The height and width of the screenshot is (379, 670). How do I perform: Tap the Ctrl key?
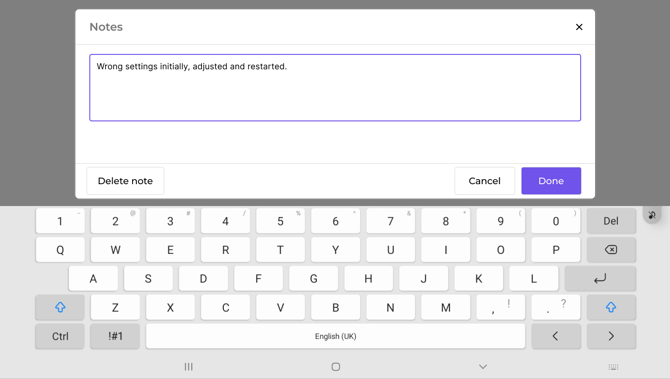click(x=60, y=336)
